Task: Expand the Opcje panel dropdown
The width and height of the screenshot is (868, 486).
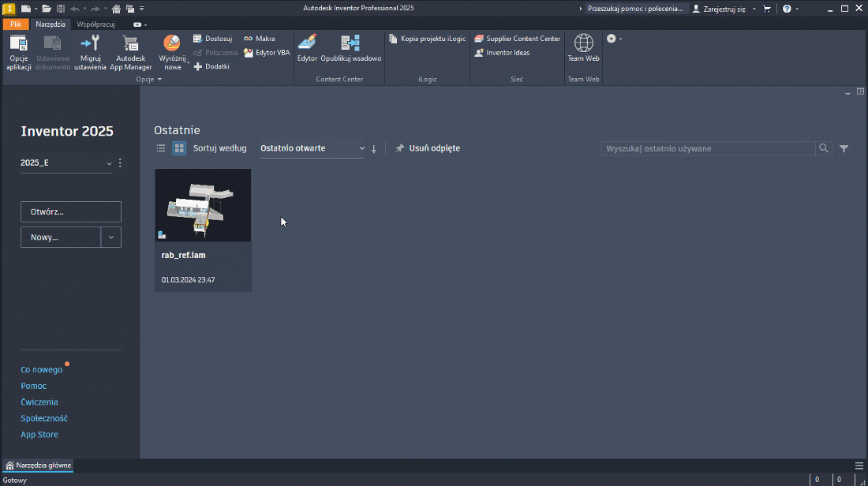Action: point(149,79)
